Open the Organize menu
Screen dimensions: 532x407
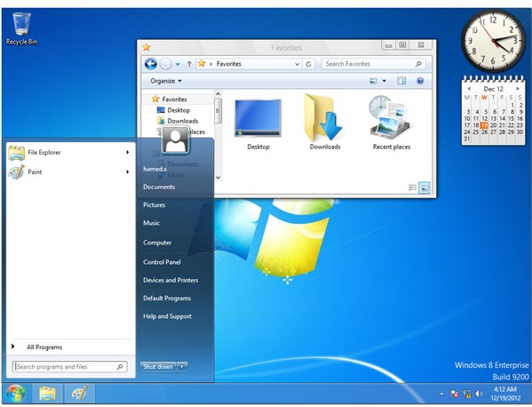click(166, 81)
